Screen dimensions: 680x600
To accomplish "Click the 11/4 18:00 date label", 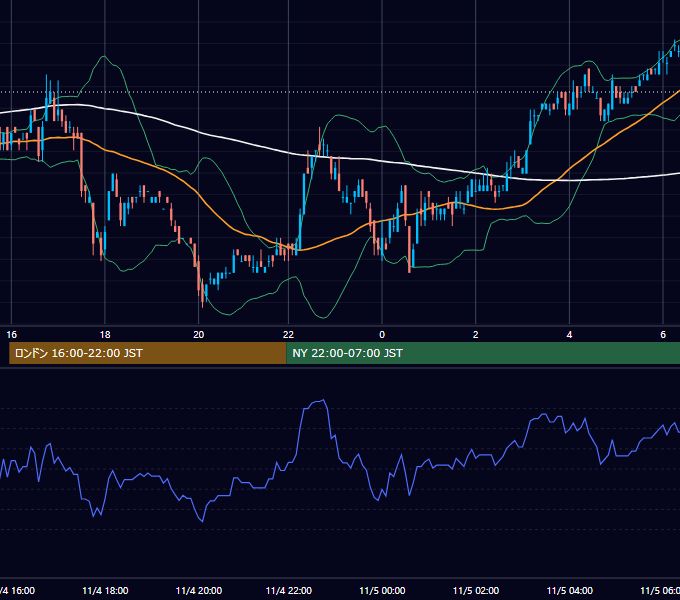I will tap(105, 591).
